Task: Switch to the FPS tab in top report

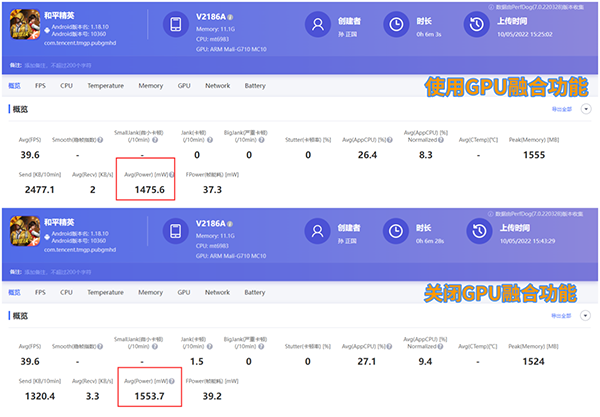Action: click(x=40, y=86)
